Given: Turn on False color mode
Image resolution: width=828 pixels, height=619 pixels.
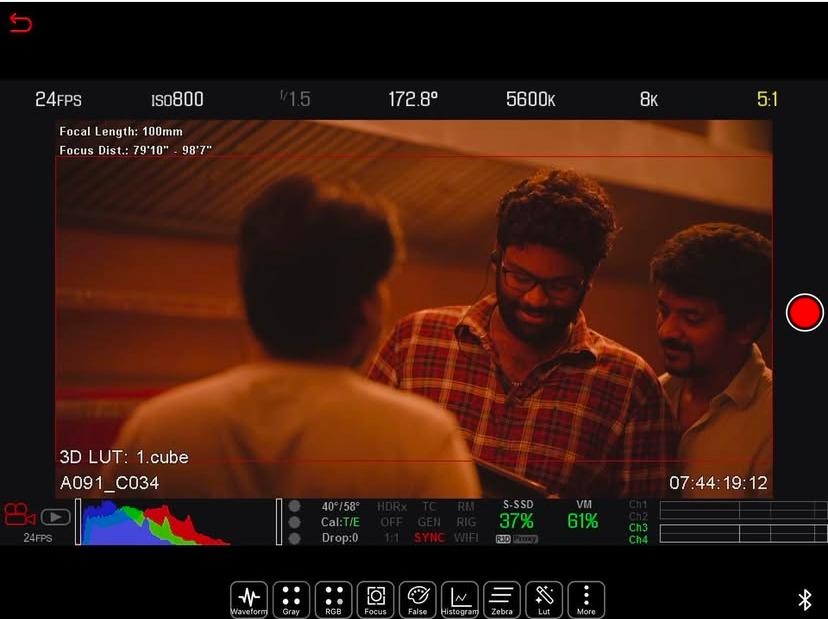Looking at the screenshot, I should [418, 599].
